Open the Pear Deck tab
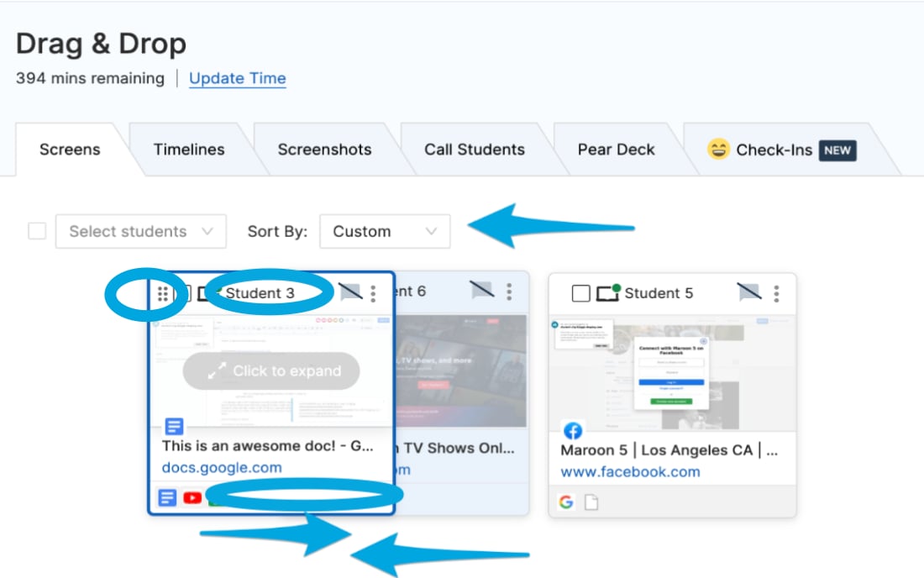Image resolution: width=924 pixels, height=578 pixels. coord(616,150)
